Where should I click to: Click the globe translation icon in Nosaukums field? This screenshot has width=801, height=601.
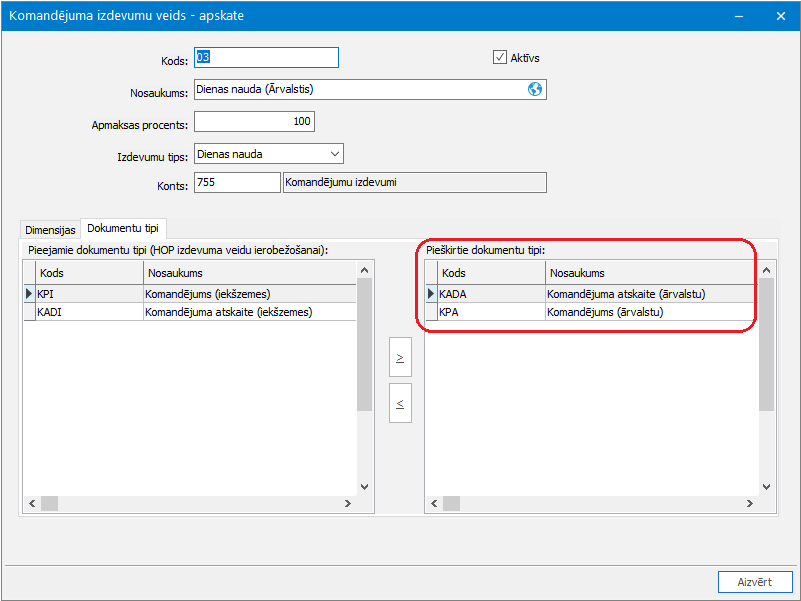pos(535,89)
